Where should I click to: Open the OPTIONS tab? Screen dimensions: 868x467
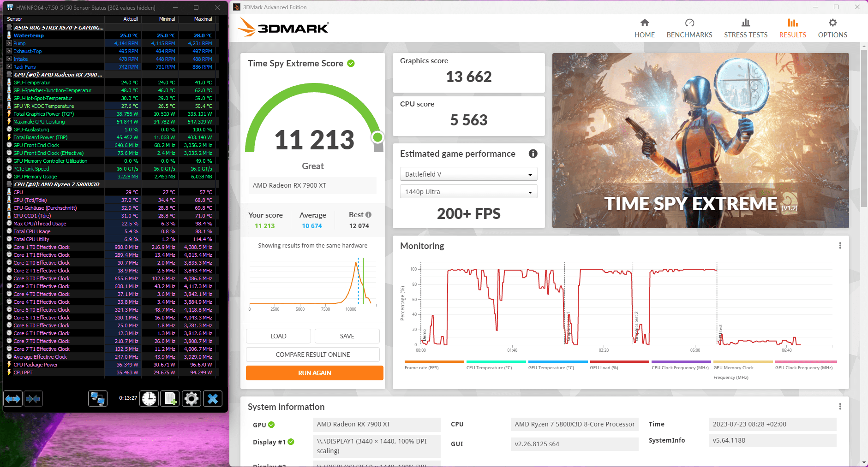pyautogui.click(x=832, y=29)
